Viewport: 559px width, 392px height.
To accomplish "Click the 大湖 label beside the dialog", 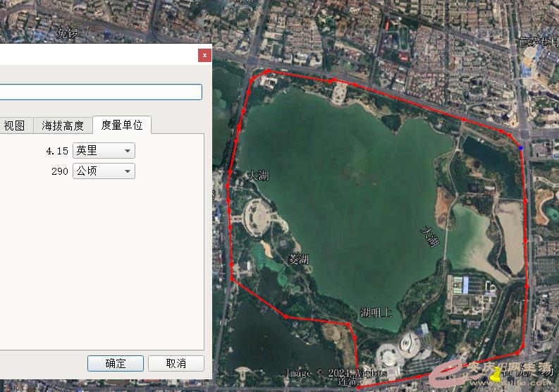I will tap(257, 176).
